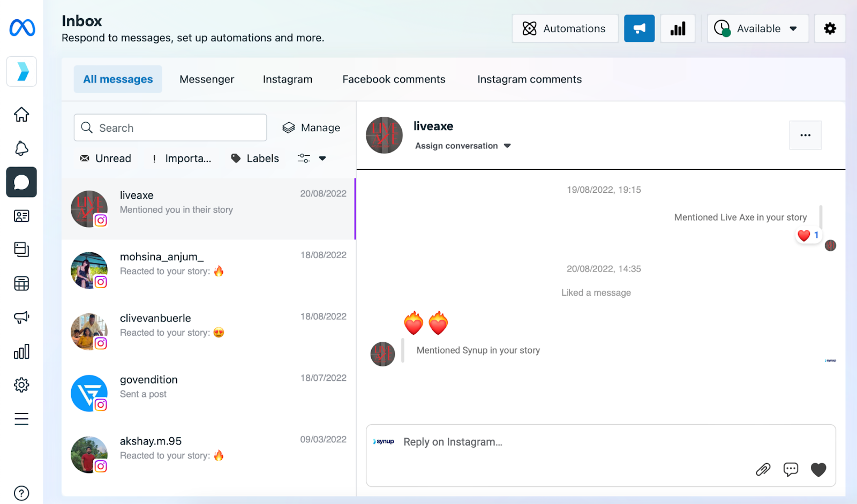Expand Assign conversation dropdown
857x504 pixels.
[x=463, y=146]
